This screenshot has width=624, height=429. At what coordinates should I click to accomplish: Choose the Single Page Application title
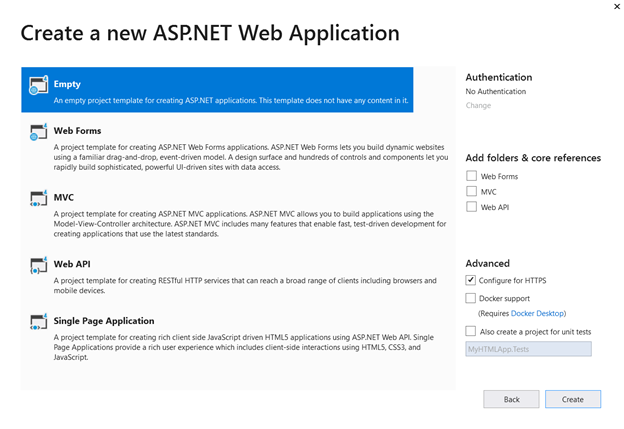pyautogui.click(x=104, y=321)
